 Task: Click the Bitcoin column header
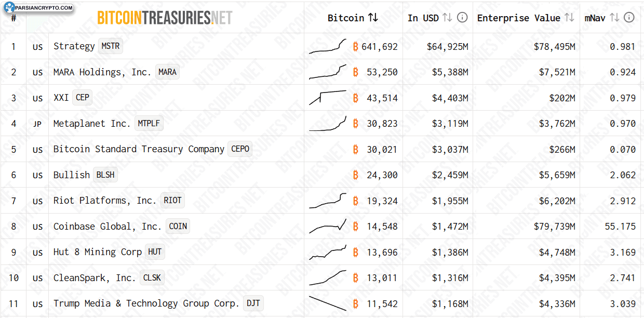346,18
